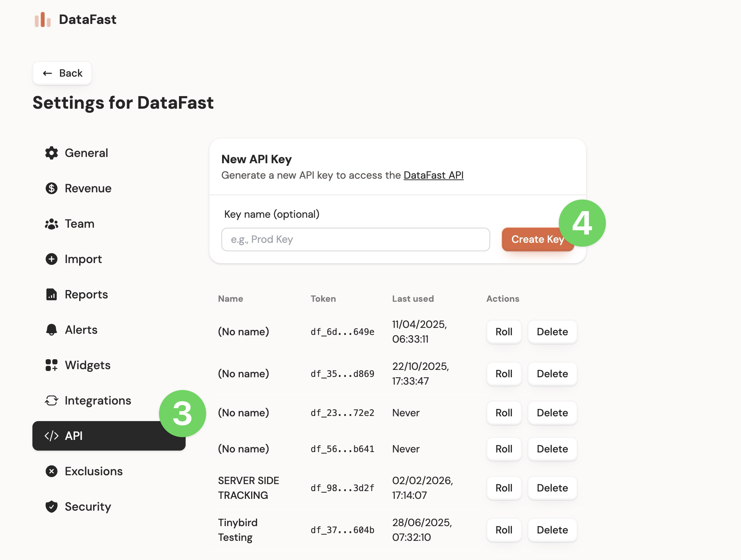The image size is (741, 560).
Task: Click the Reports chart icon
Action: coord(52,294)
